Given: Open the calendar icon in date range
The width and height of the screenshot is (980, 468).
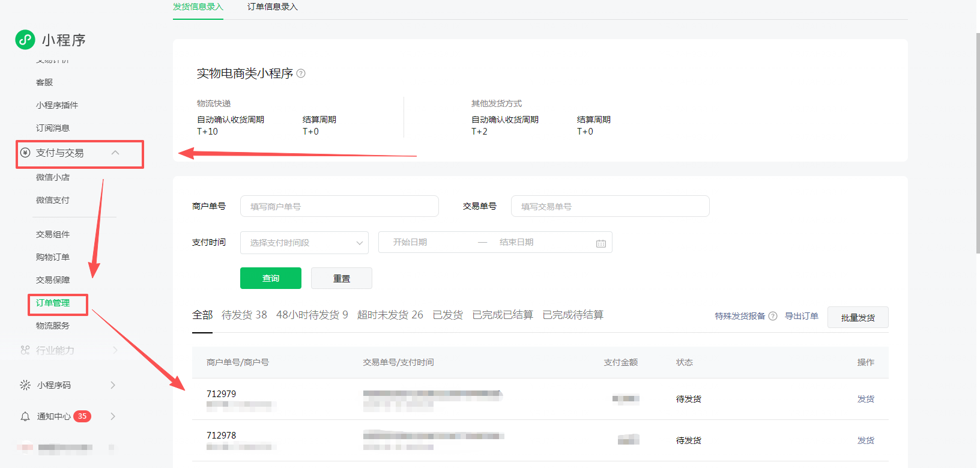Looking at the screenshot, I should pos(600,243).
